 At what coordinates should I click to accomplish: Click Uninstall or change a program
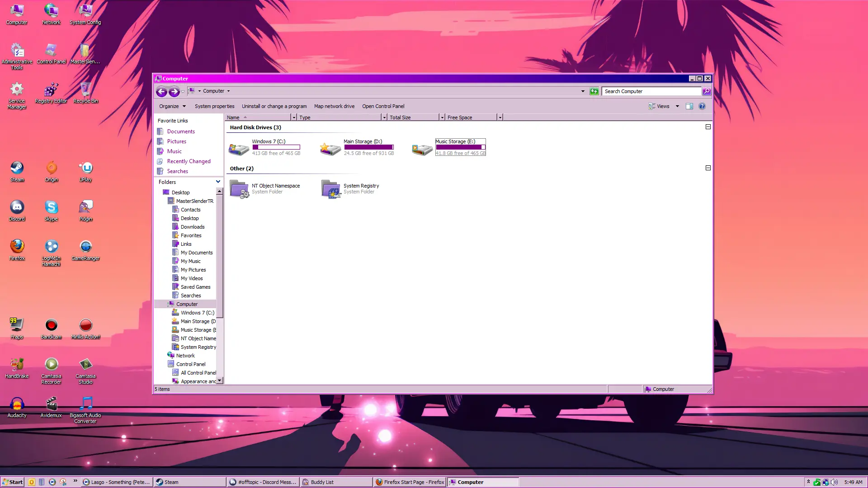pyautogui.click(x=274, y=106)
